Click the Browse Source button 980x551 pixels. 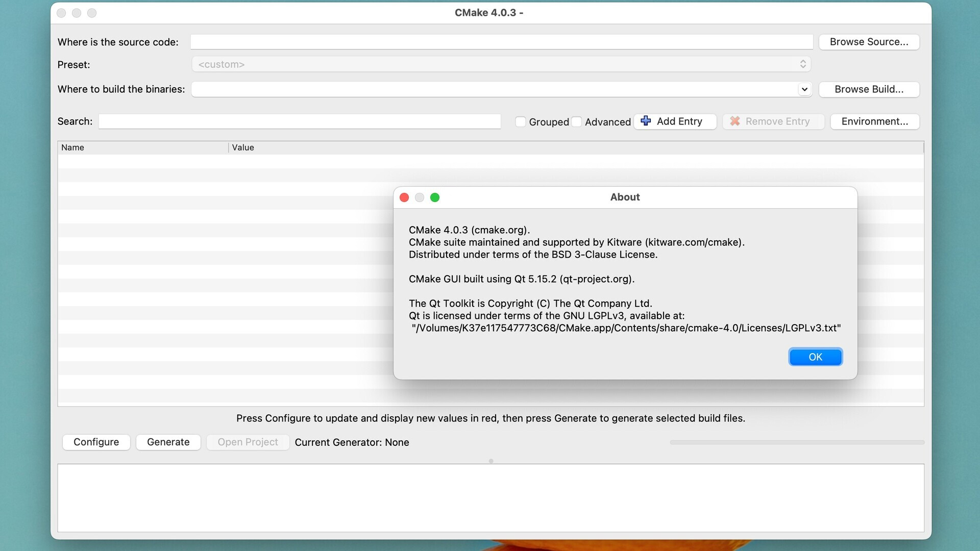(x=869, y=42)
